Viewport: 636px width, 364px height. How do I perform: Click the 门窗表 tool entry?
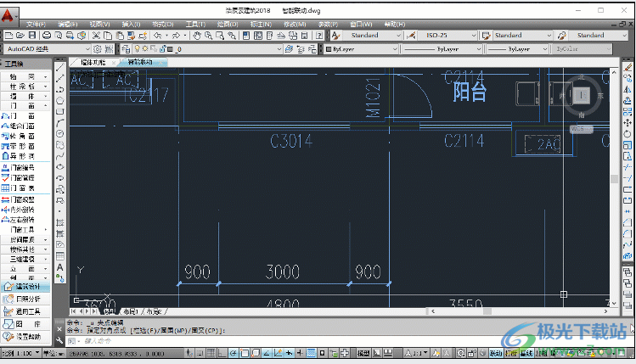[x=19, y=188]
